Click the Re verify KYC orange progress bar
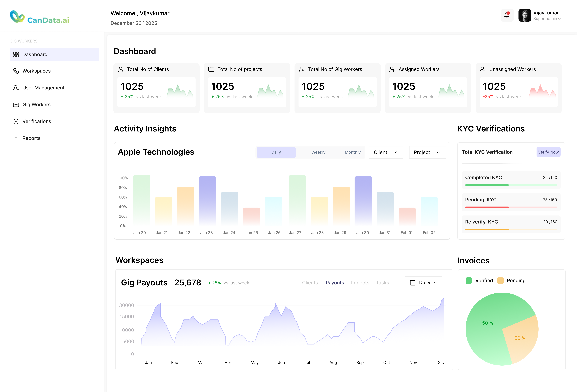Image resolution: width=577 pixels, height=392 pixels. pyautogui.click(x=511, y=229)
